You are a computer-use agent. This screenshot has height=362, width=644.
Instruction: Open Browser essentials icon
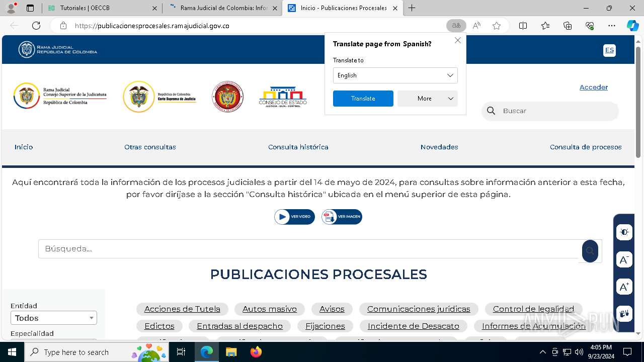pos(590,26)
